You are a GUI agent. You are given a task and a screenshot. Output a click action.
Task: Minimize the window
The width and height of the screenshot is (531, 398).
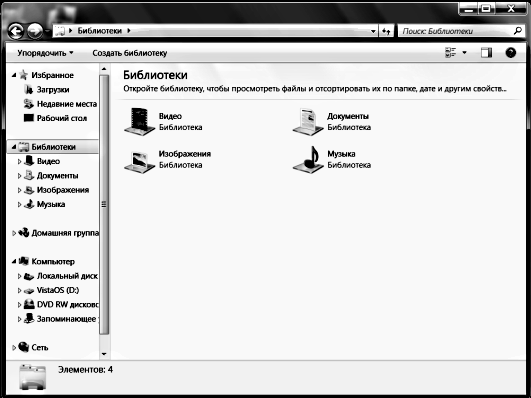click(469, 8)
